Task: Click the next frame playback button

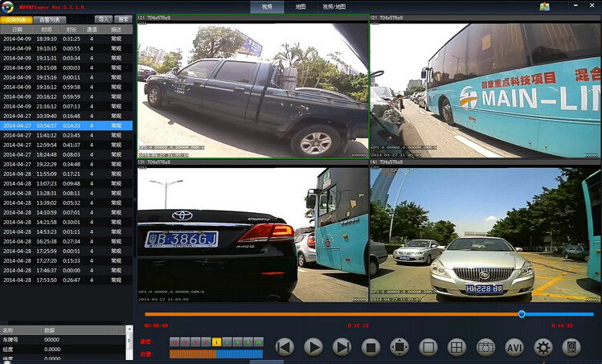Action: click(x=342, y=347)
